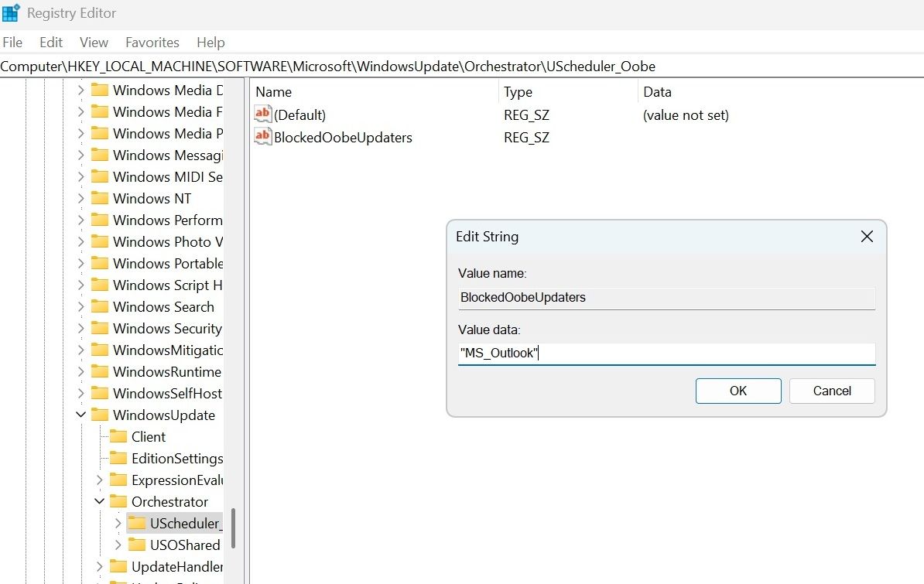Image resolution: width=924 pixels, height=584 pixels.
Task: Open the File menu
Action: click(x=12, y=43)
